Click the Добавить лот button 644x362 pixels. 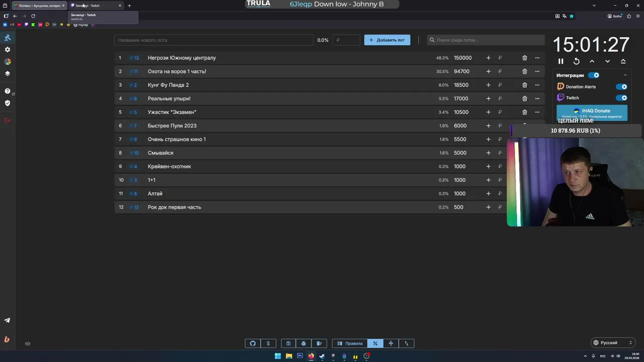(387, 40)
